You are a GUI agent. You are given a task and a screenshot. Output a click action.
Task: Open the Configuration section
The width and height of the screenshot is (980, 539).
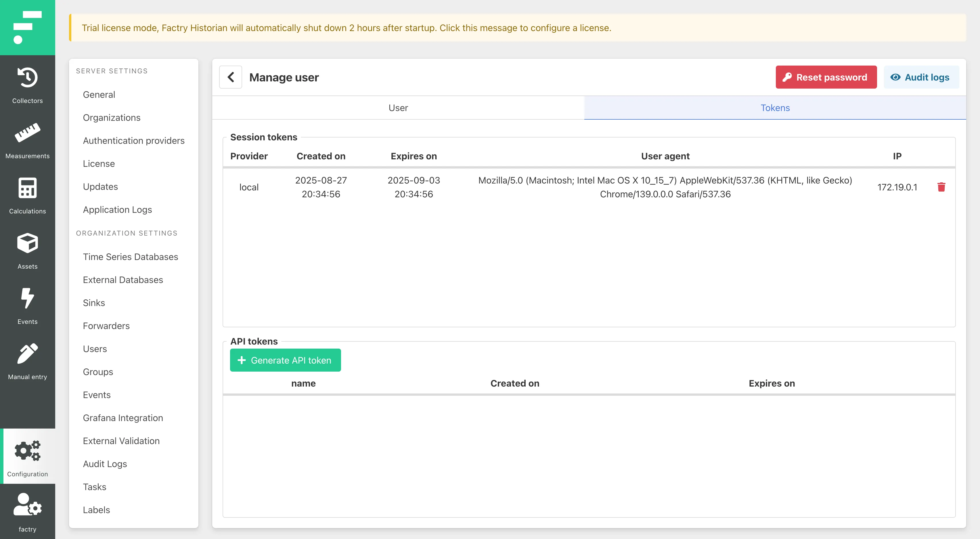27,456
